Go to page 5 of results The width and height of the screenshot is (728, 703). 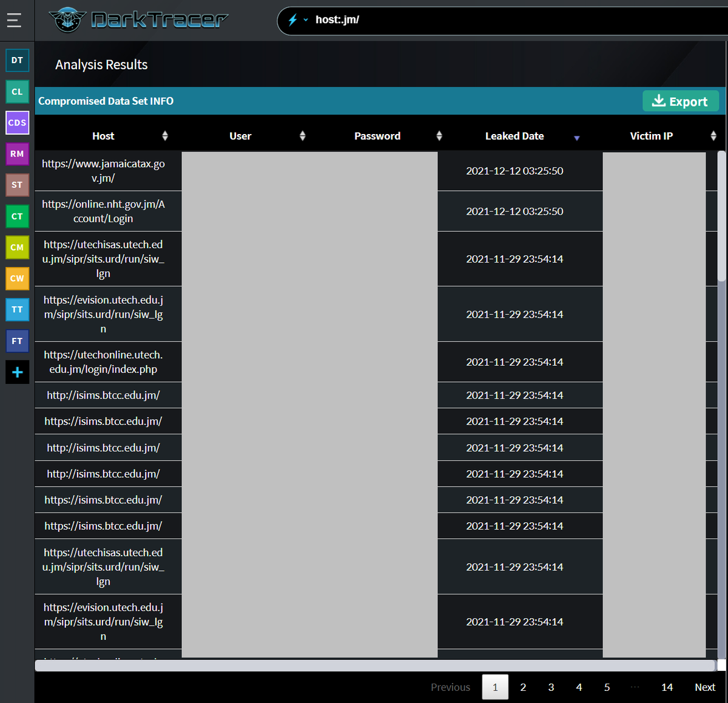[x=607, y=687]
